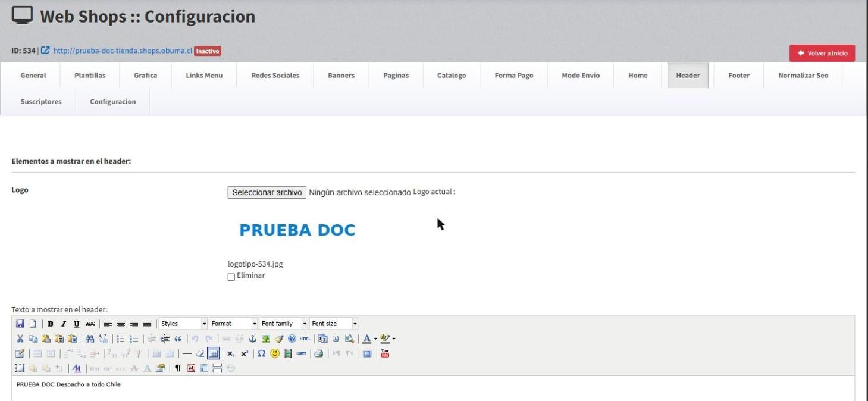Click the blockquote icon
Viewport: 868px width, 401px height.
pos(177,339)
